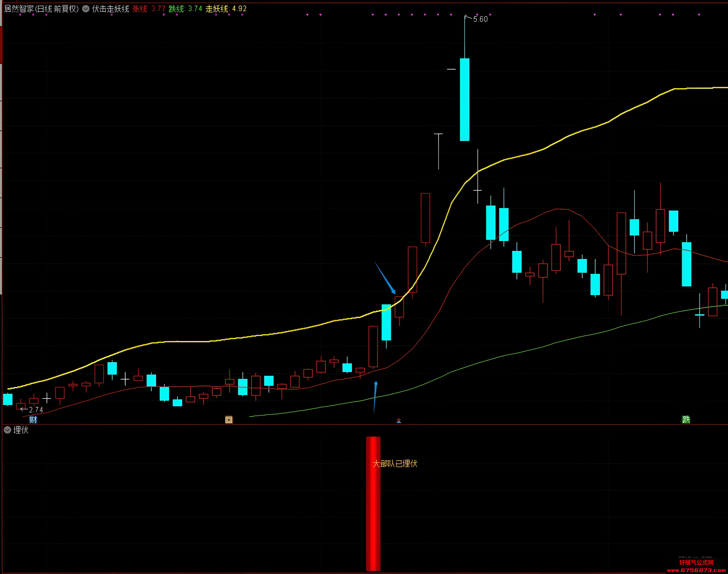Click the green 跌 marker icon
This screenshot has width=728, height=574.
(x=686, y=419)
